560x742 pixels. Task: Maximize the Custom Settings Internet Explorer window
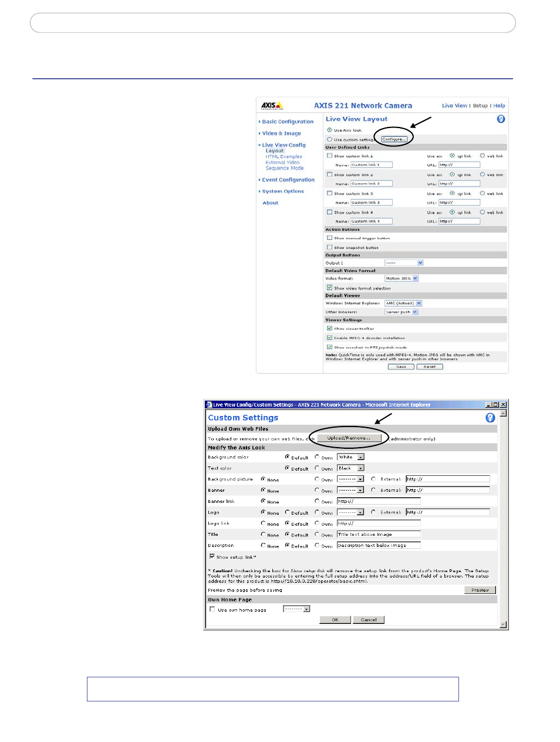click(495, 405)
